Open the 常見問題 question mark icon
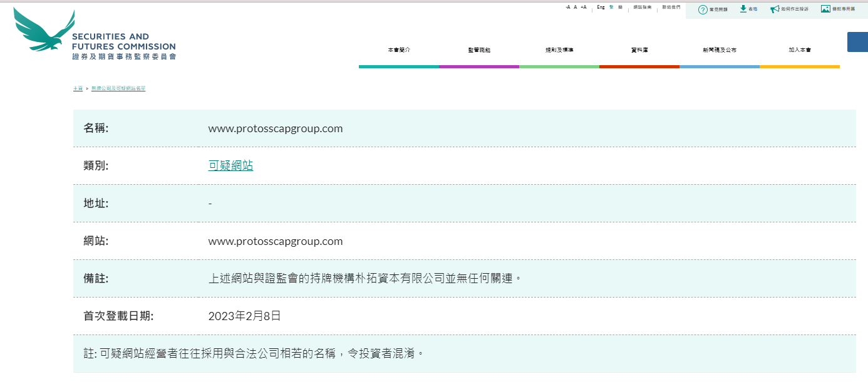The height and width of the screenshot is (384, 868). (703, 9)
